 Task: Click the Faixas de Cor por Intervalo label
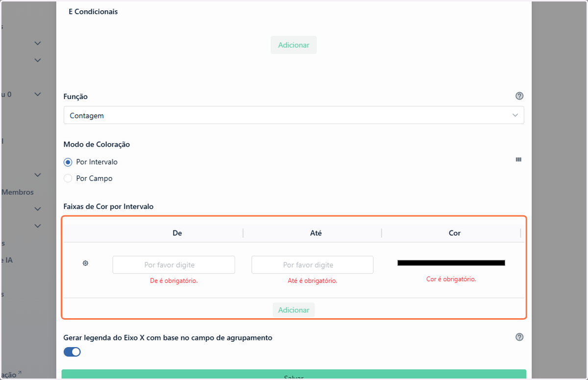pos(108,206)
